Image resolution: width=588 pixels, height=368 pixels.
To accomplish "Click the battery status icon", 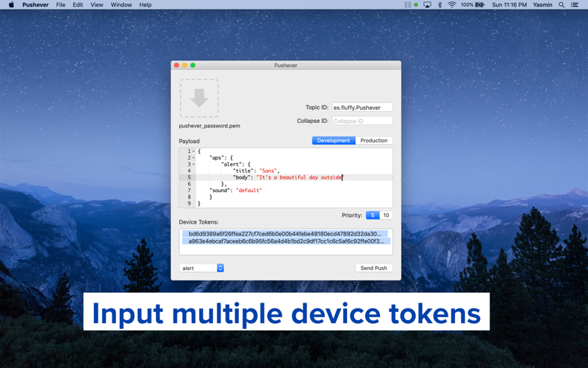I will tap(479, 5).
